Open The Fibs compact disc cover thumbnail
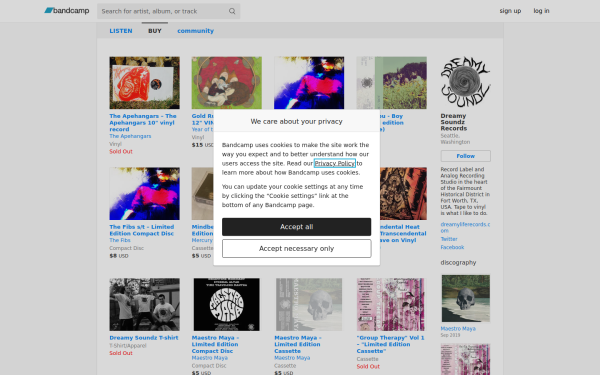This screenshot has height=375, width=600. coord(144,194)
